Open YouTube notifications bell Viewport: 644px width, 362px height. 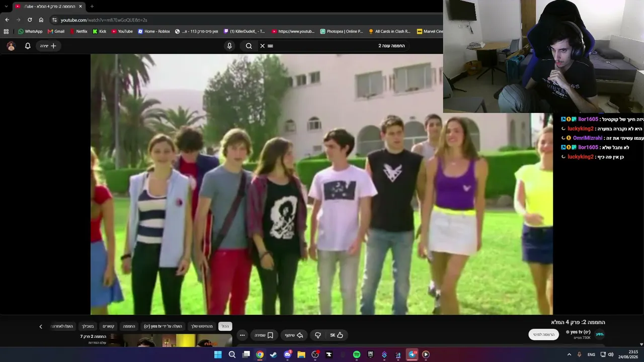point(28,46)
